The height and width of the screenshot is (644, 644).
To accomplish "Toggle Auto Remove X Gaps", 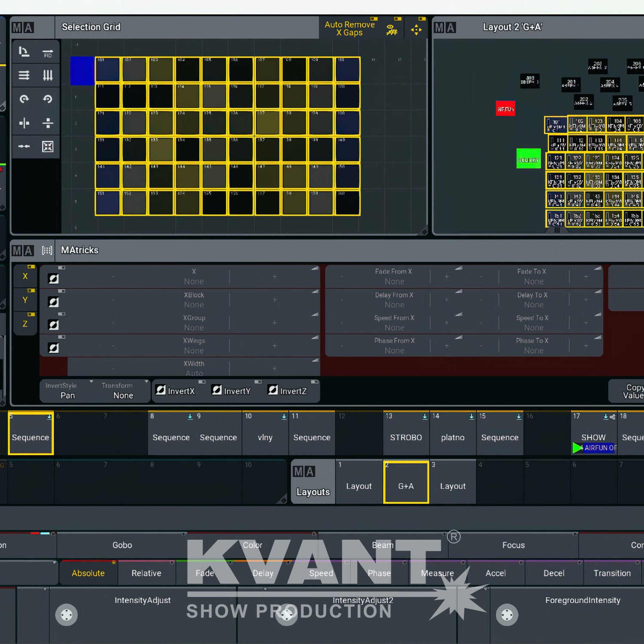I will point(349,28).
